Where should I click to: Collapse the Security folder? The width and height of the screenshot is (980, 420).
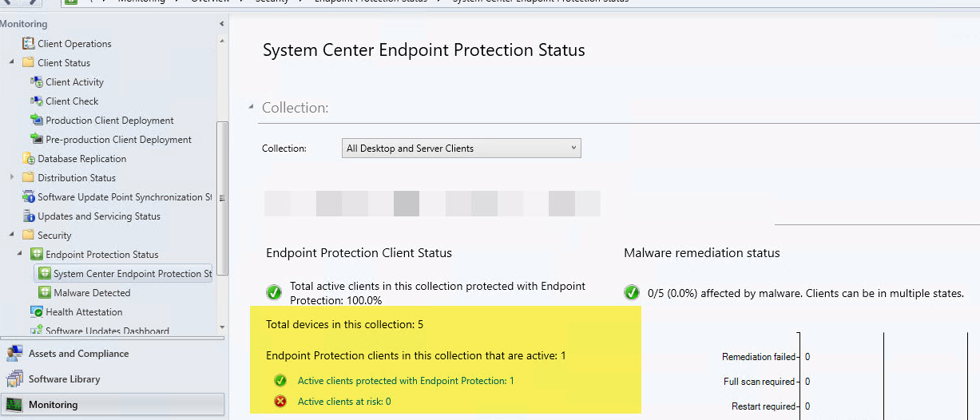[x=12, y=236]
